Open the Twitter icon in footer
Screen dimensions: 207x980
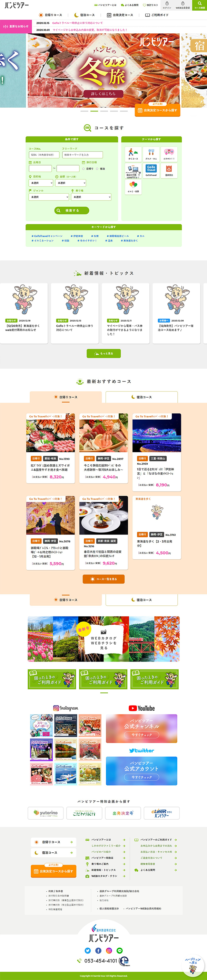point(88,950)
